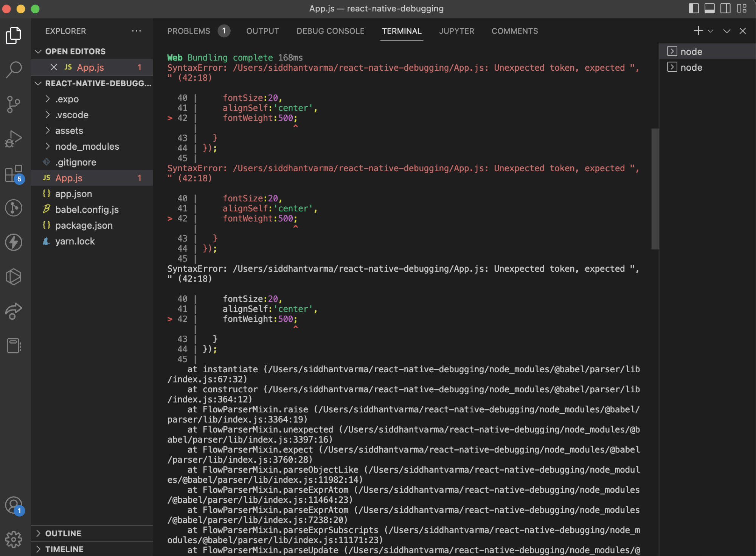Viewport: 756px width, 556px height.
Task: Close the terminal panel with the X
Action: tap(742, 31)
